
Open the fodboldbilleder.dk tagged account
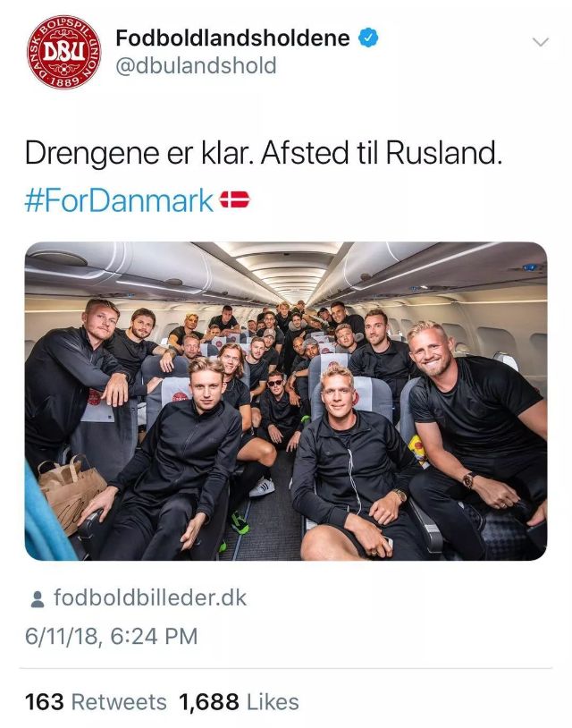coord(150,598)
